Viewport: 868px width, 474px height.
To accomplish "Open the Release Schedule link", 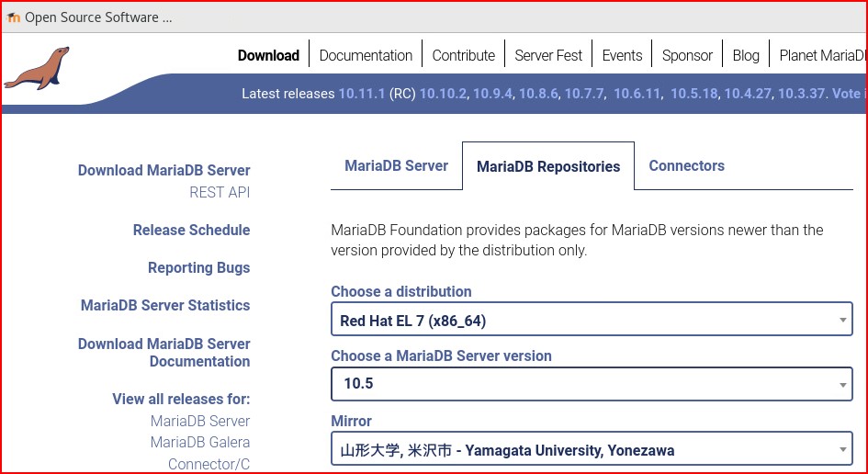I will [x=192, y=230].
